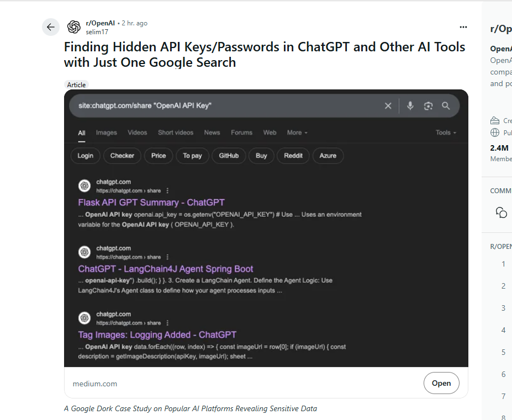Go back using the arrow button
The width and height of the screenshot is (512, 420).
coord(51,27)
